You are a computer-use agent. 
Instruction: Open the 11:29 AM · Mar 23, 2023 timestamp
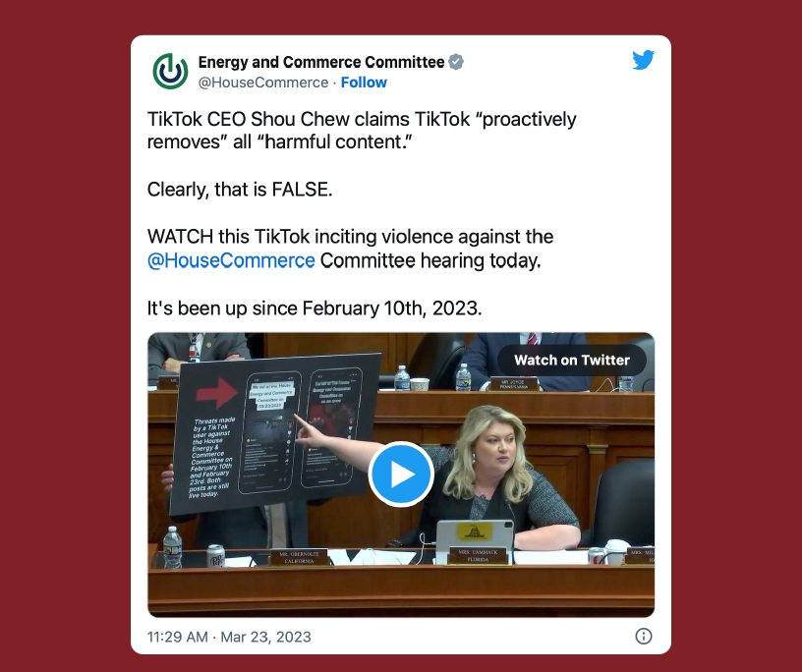point(229,637)
